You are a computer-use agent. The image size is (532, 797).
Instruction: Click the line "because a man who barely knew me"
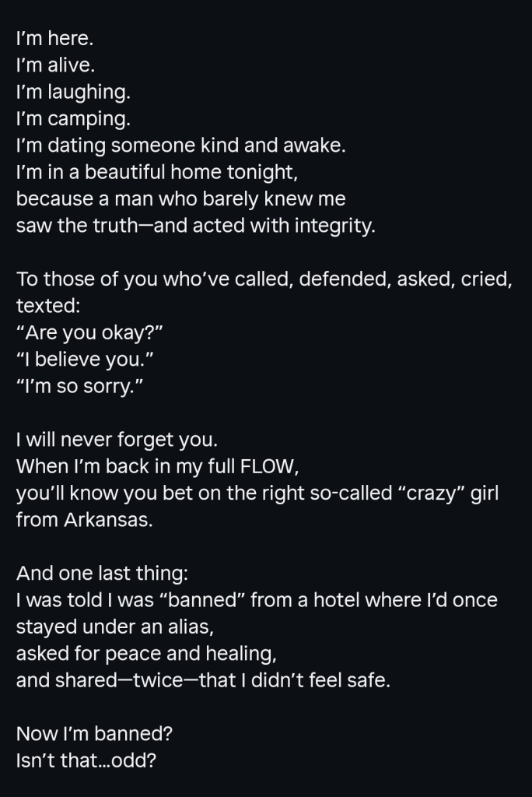181,198
